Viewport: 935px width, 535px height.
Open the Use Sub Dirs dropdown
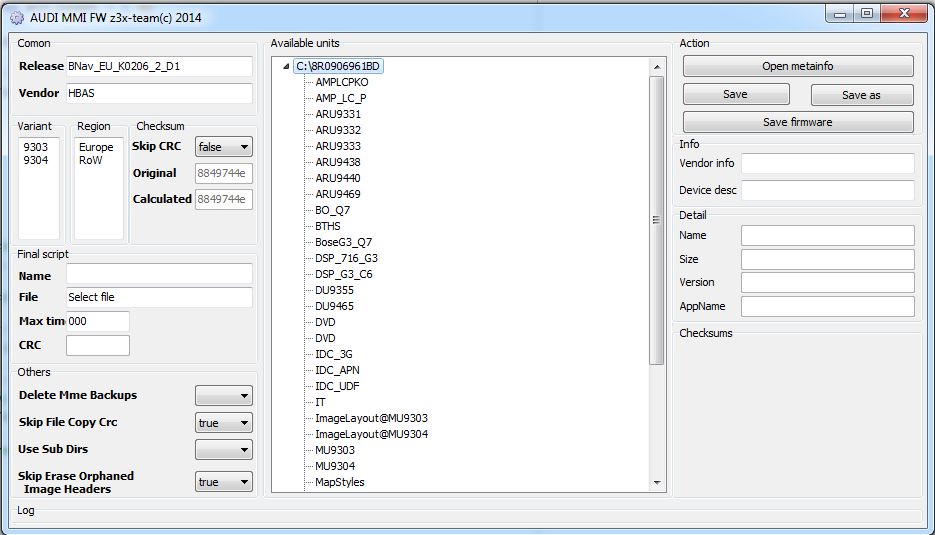(x=224, y=450)
